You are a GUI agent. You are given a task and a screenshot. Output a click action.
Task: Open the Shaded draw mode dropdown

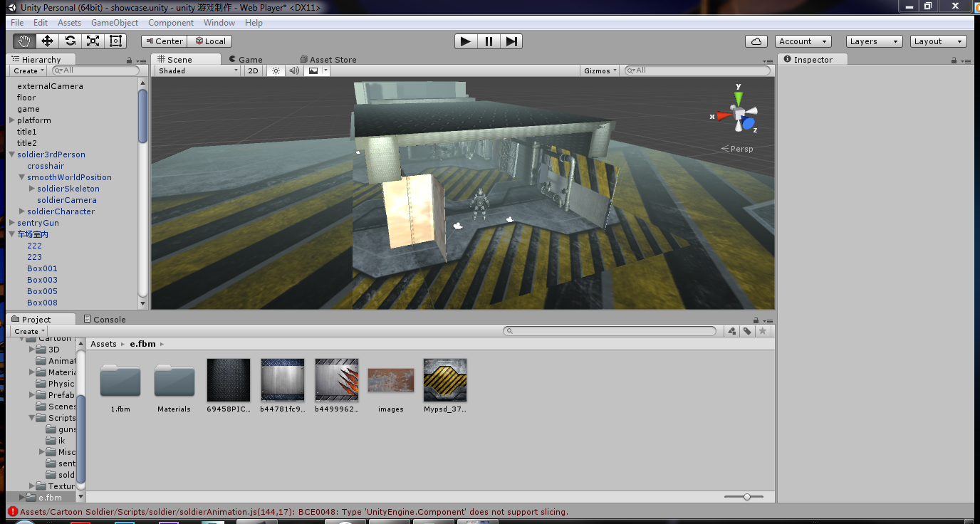pos(198,70)
